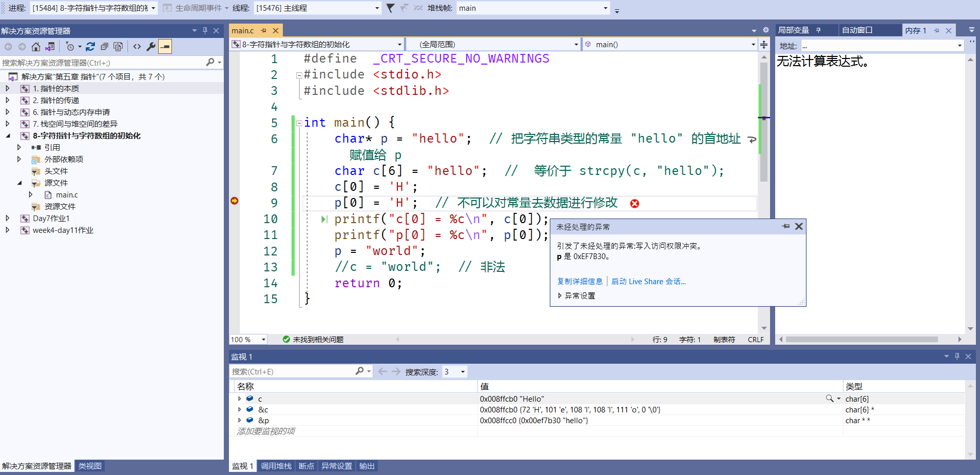
Task: Switch to the 断点 tab
Action: tap(306, 466)
